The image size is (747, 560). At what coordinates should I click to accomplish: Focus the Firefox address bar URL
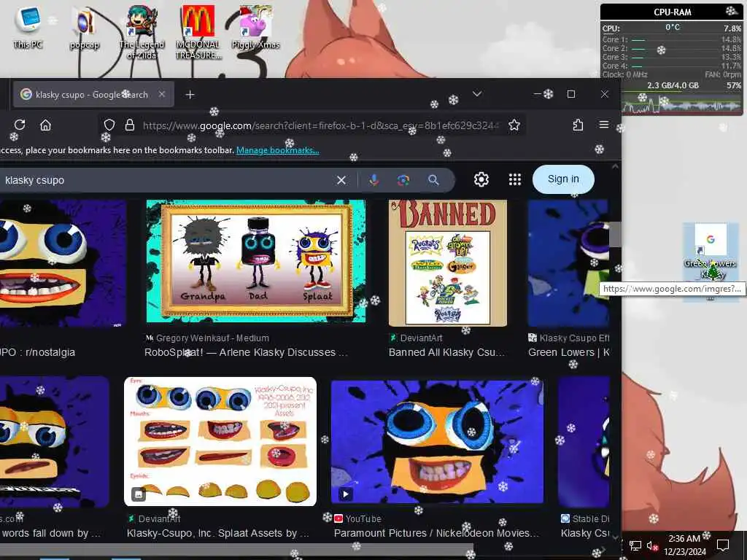(321, 125)
